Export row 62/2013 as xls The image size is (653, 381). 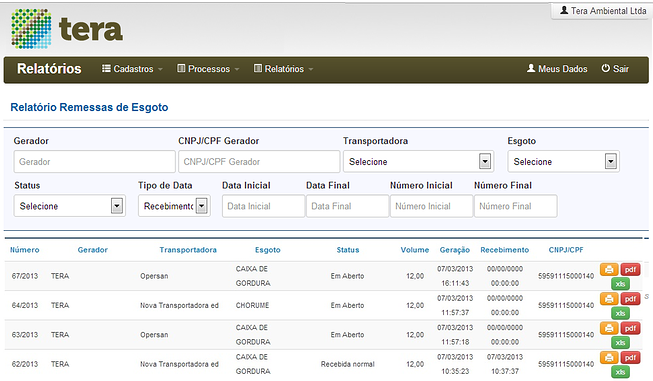(620, 372)
